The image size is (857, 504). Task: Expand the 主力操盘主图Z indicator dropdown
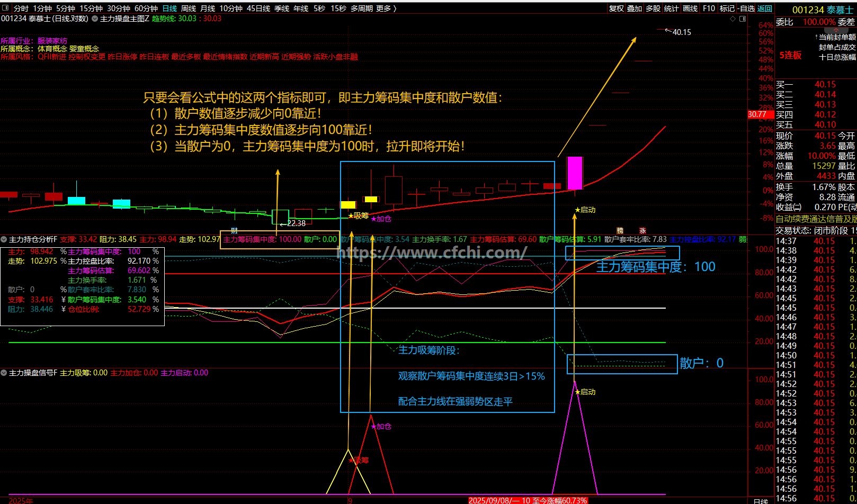tap(95, 19)
